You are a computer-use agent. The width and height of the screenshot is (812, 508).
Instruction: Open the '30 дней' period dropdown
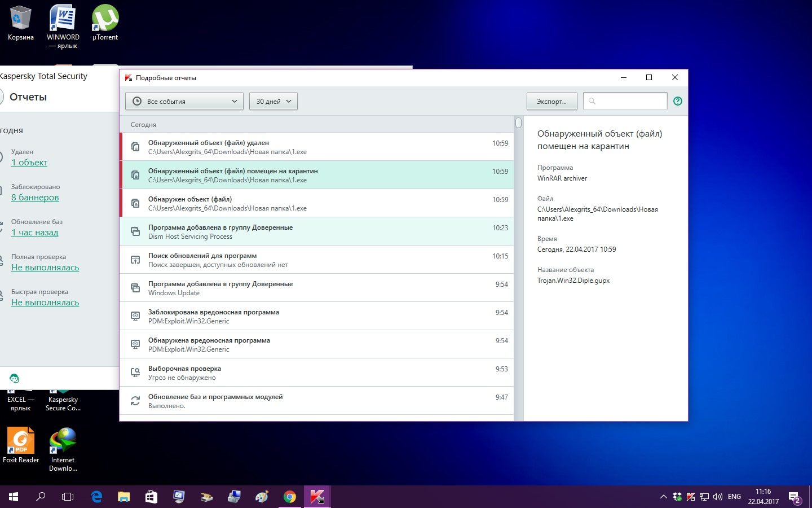click(273, 102)
